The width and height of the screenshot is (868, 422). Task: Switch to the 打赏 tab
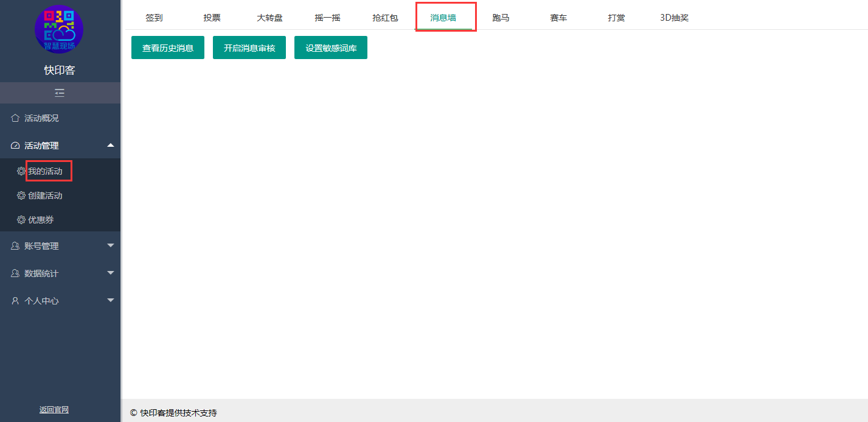[616, 18]
